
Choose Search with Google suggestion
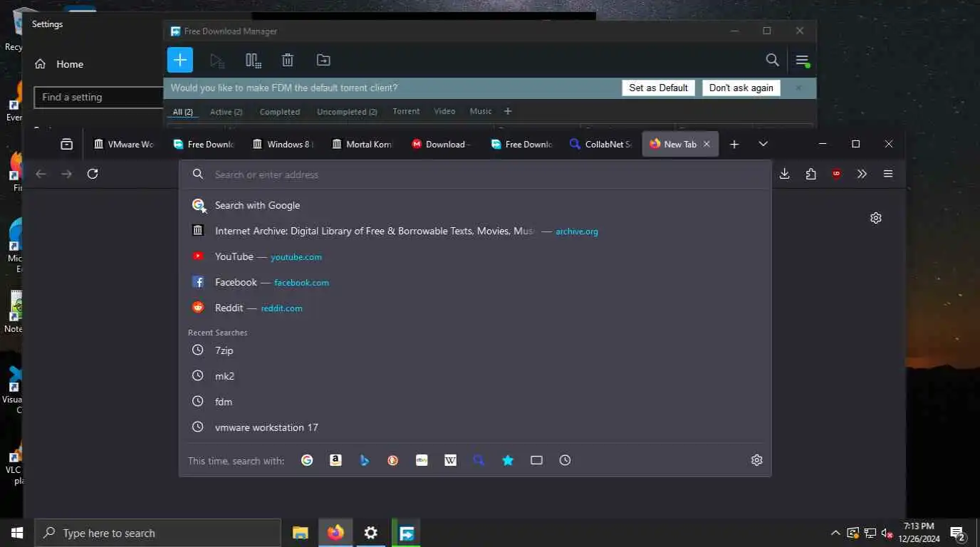475,205
